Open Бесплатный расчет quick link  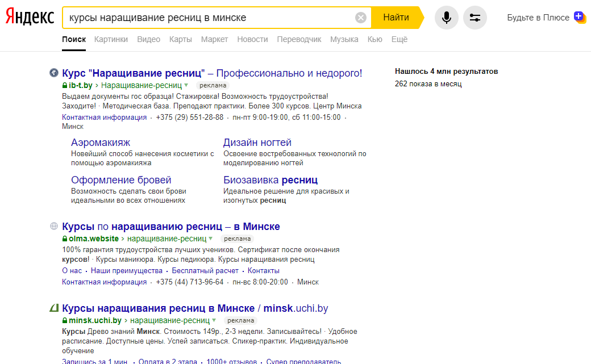pyautogui.click(x=205, y=270)
